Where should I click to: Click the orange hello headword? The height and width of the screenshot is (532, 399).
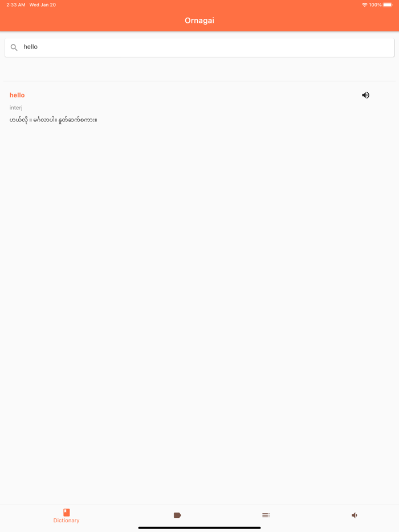coord(17,95)
